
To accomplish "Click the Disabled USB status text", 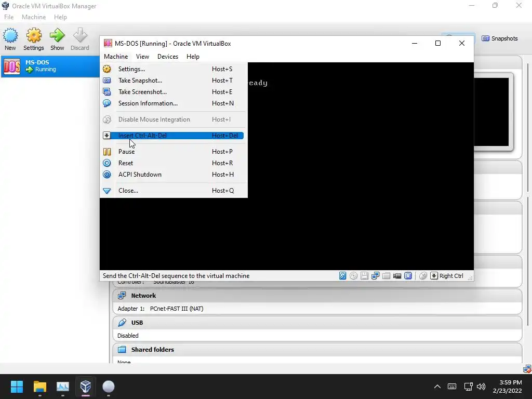I will tap(128, 336).
